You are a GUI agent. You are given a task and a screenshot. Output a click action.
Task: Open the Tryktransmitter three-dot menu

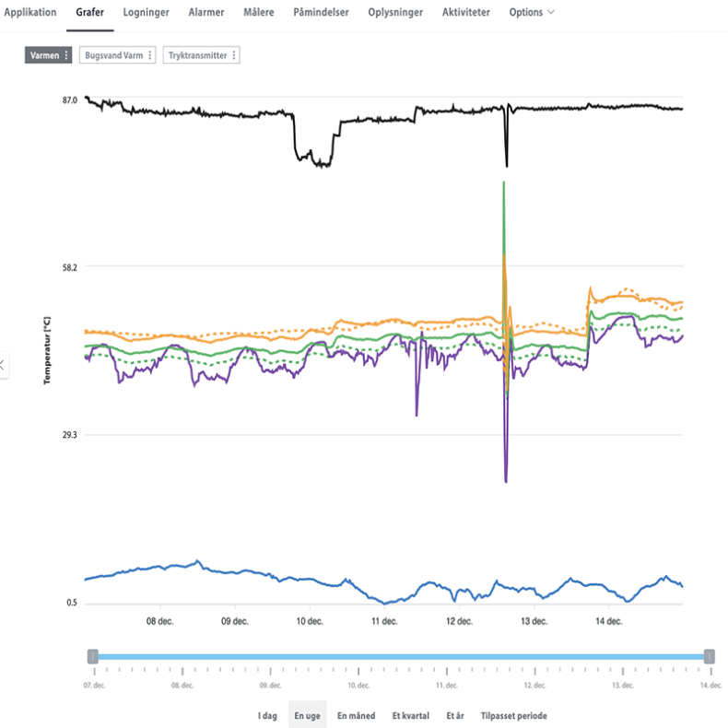point(234,55)
